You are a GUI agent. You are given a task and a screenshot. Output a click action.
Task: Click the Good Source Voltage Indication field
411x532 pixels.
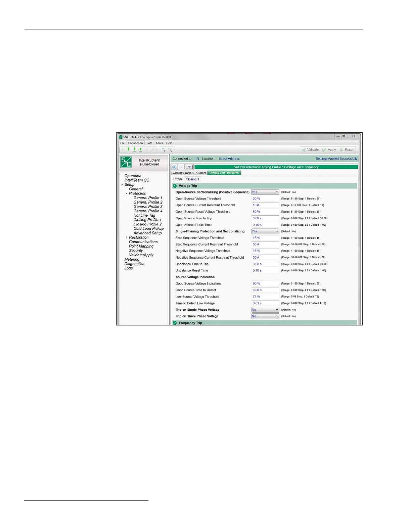[x=265, y=283]
